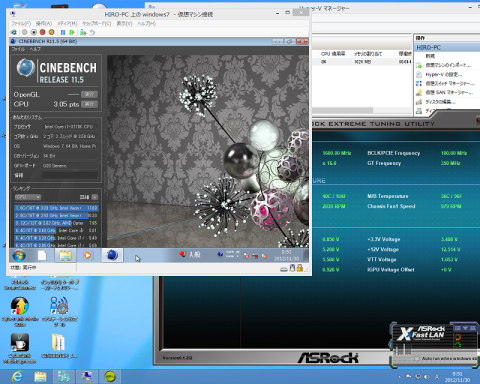Select HIRO-PC header in Hyper-V actions pane
Viewport: 480px width, 384px height.
(447, 48)
